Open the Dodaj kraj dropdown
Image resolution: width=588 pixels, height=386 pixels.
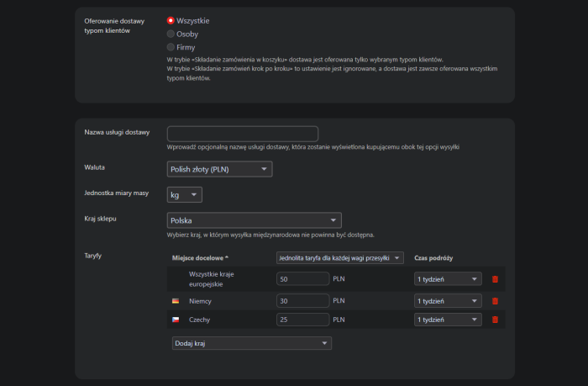click(250, 343)
